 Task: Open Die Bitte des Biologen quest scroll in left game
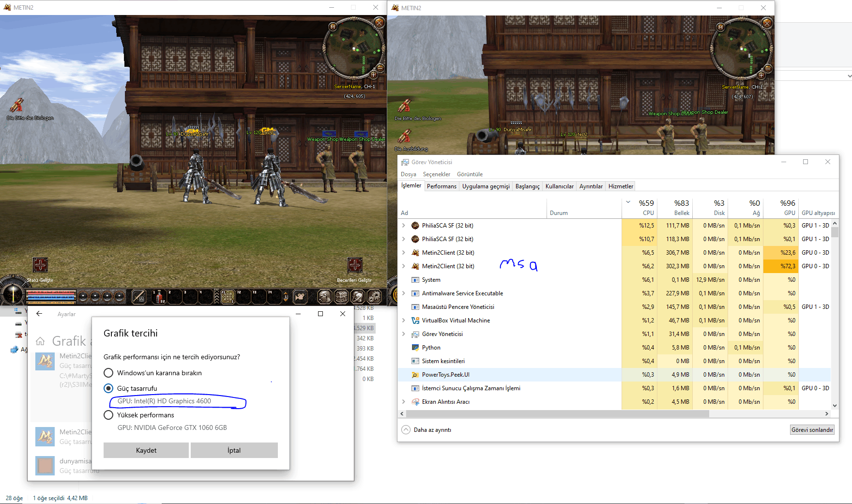[x=17, y=105]
